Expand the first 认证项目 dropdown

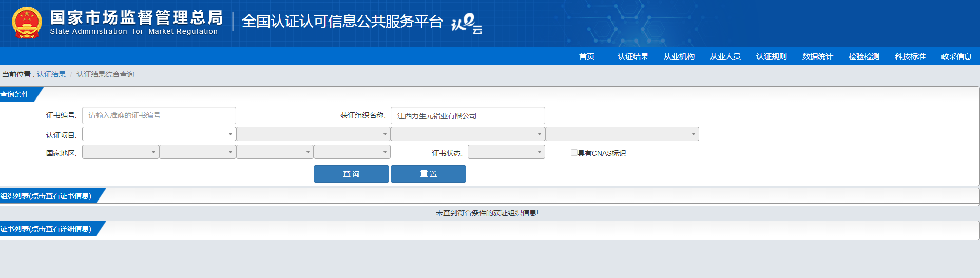pos(159,134)
